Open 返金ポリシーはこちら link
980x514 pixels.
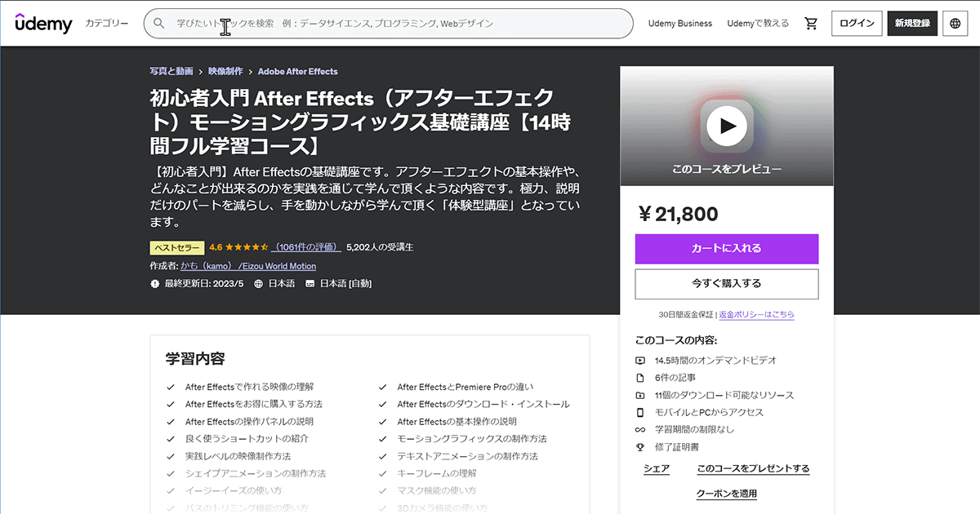coord(756,314)
